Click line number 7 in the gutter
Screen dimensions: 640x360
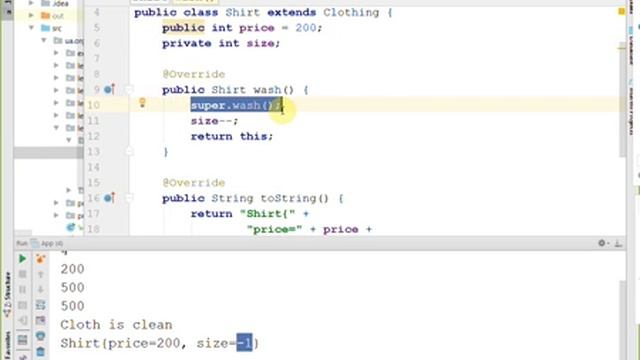(x=97, y=59)
